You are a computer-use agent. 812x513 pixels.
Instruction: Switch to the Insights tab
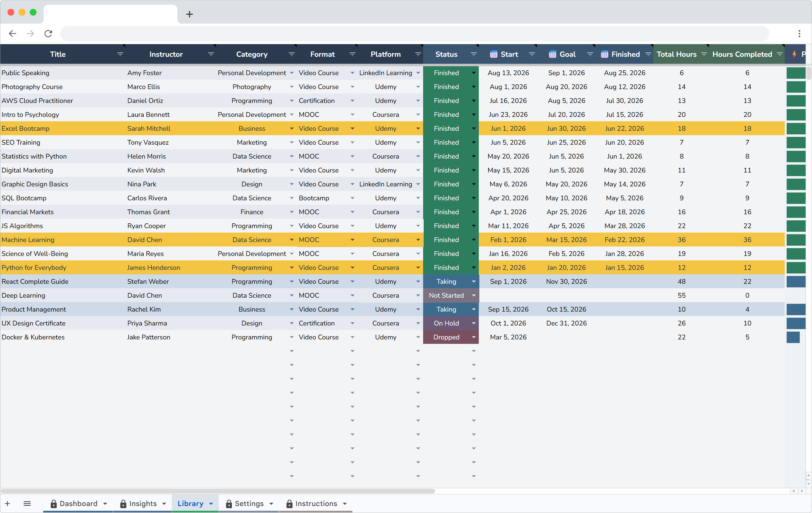click(x=143, y=504)
